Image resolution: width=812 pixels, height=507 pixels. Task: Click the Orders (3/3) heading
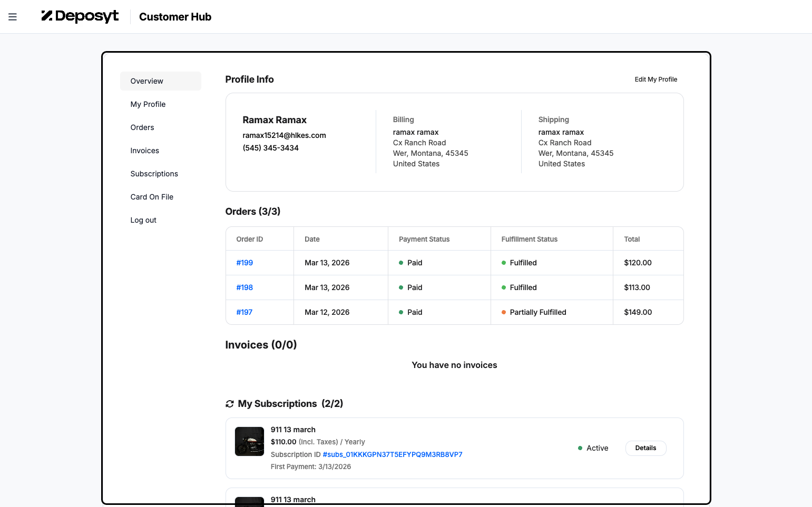253,212
